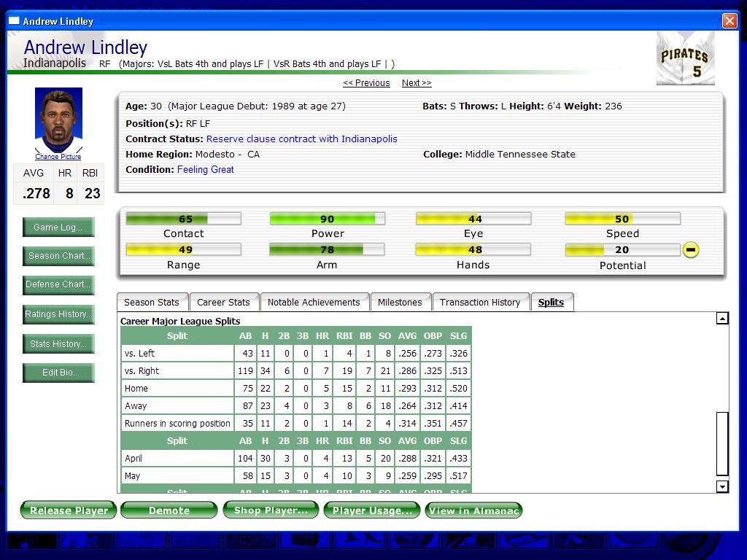Select the Notable Achievements tab
The height and width of the screenshot is (560, 747).
[314, 303]
